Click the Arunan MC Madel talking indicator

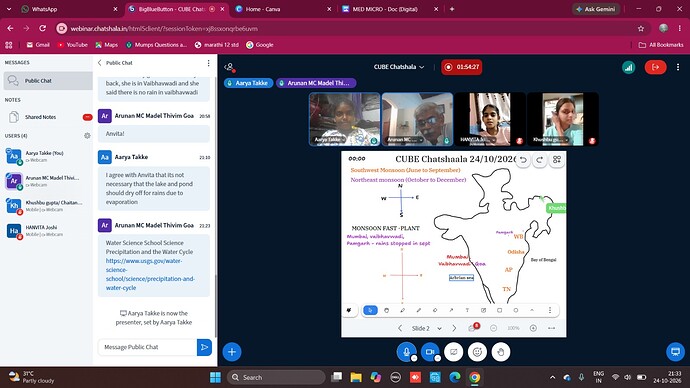[316, 83]
